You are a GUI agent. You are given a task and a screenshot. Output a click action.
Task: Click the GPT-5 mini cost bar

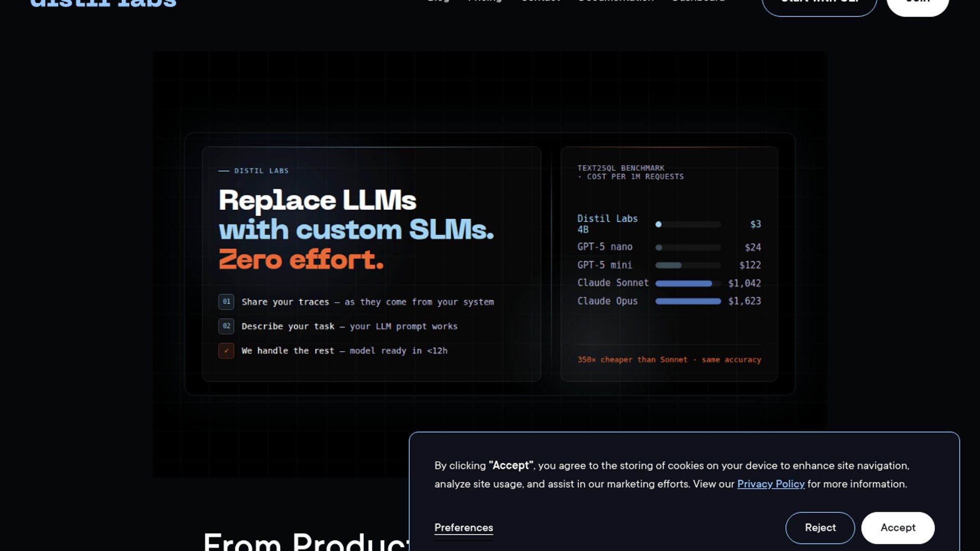[669, 265]
